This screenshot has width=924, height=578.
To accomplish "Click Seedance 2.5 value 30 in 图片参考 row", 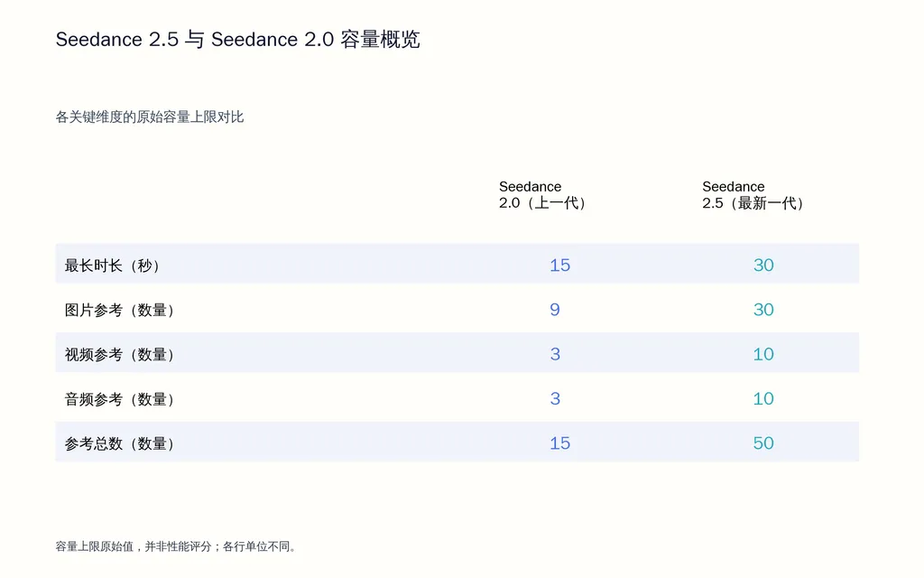I will tap(763, 310).
